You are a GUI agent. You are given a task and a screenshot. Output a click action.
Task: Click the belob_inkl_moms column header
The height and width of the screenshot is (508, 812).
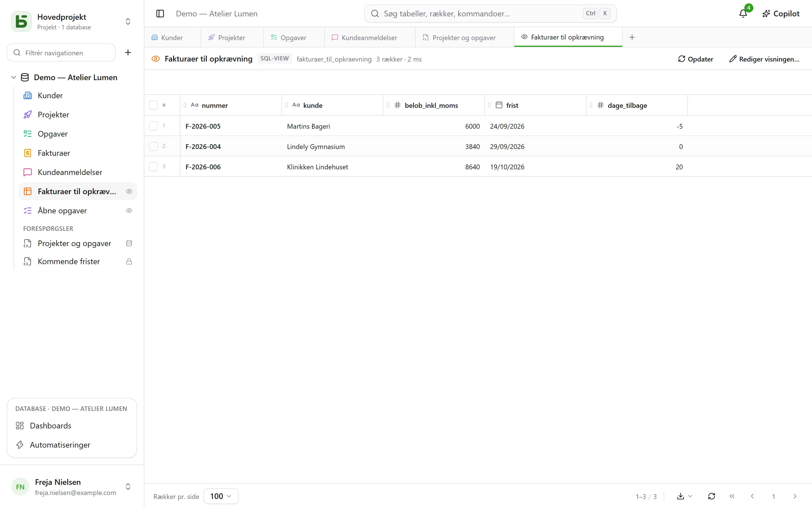(x=434, y=105)
